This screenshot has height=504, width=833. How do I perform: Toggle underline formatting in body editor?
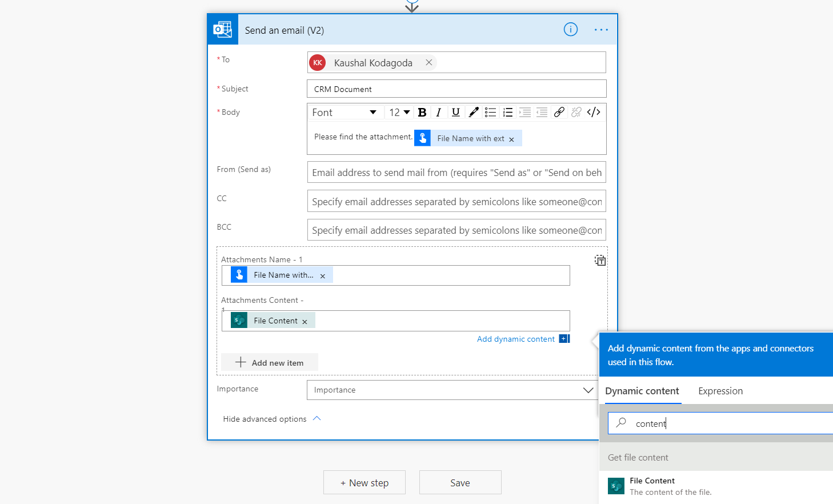[456, 113]
